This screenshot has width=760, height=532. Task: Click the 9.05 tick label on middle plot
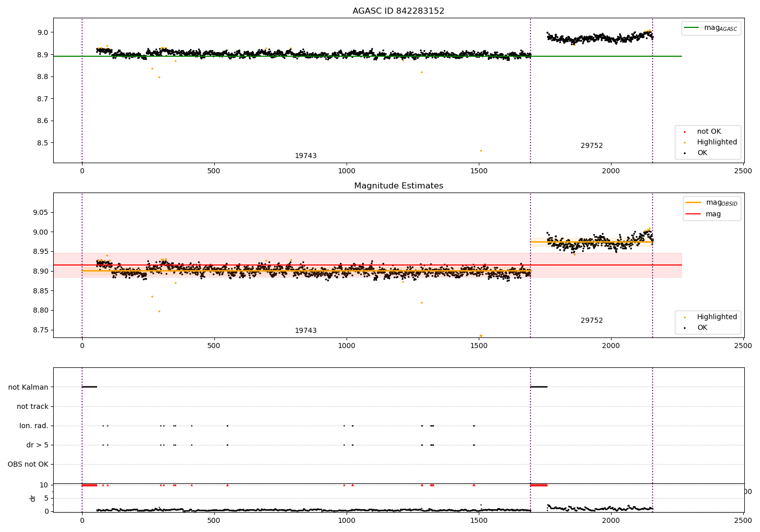pyautogui.click(x=41, y=212)
